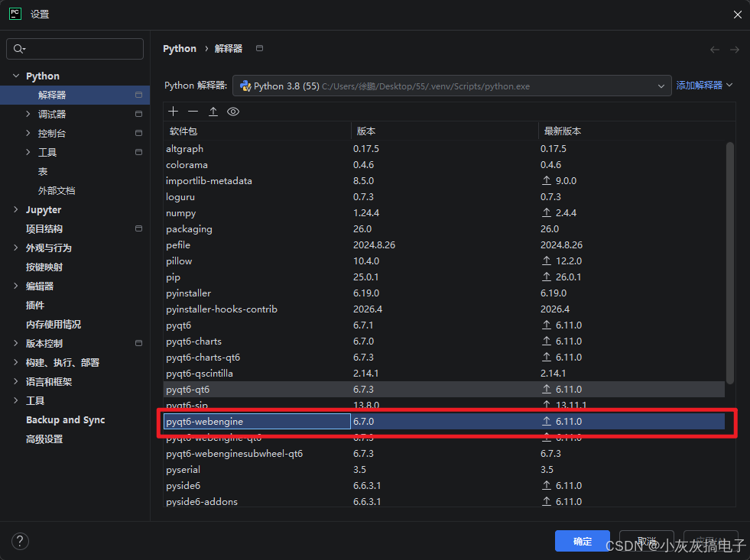Image resolution: width=750 pixels, height=560 pixels.
Task: Click the uninstall package minus icon
Action: pos(193,112)
